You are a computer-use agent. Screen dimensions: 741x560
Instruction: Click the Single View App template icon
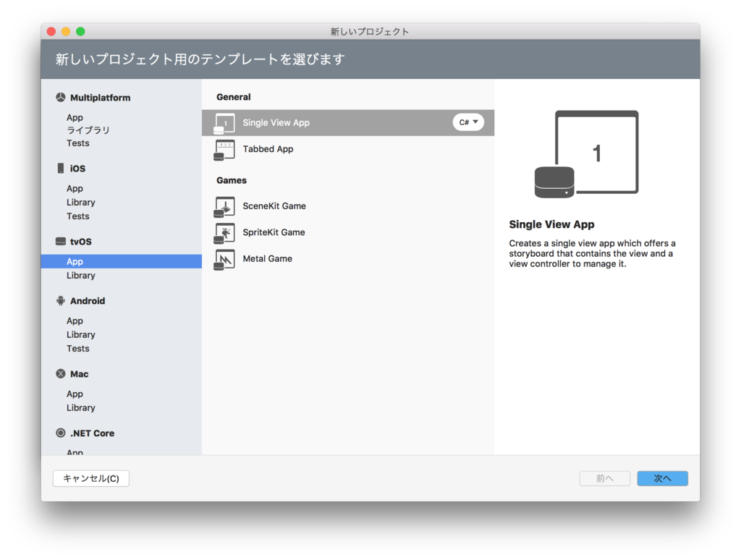224,123
